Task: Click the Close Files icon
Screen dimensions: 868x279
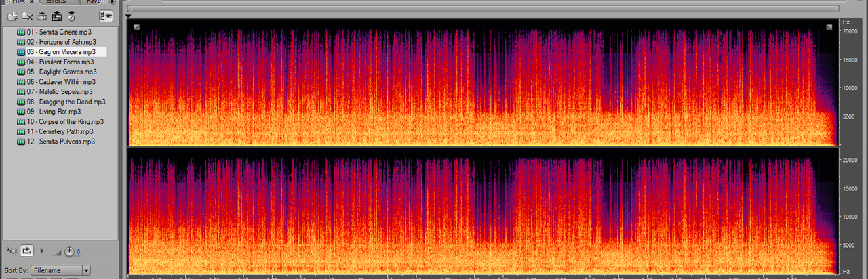Action: coord(28,16)
